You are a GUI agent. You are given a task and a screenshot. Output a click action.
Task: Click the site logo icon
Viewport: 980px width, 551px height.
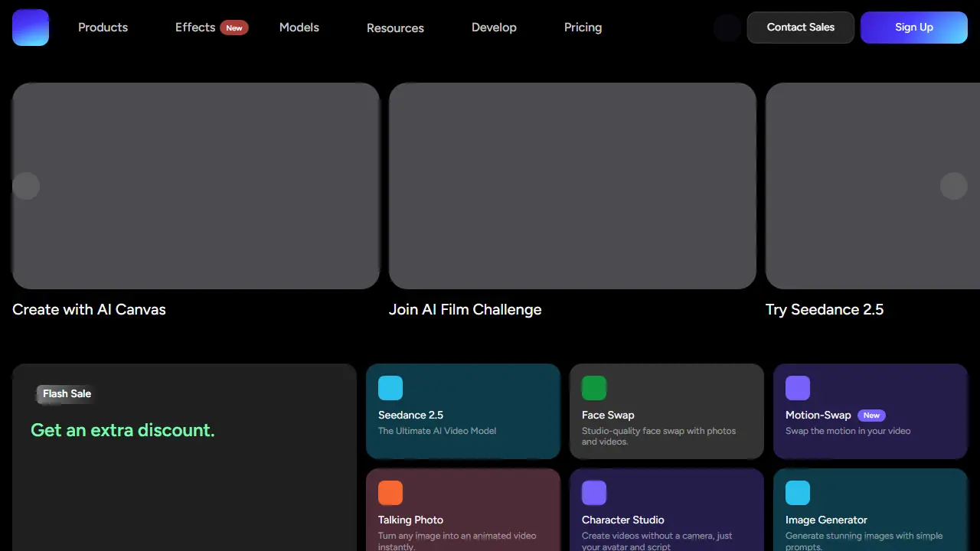(x=31, y=28)
